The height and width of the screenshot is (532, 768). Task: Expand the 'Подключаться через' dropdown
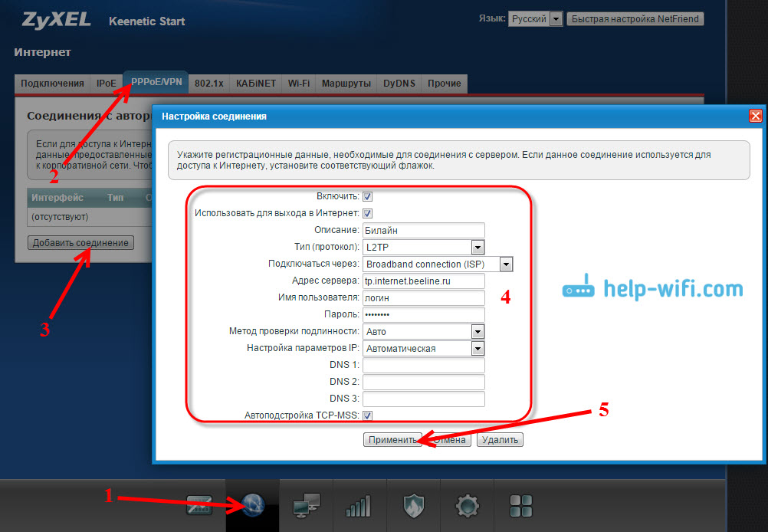[x=506, y=264]
